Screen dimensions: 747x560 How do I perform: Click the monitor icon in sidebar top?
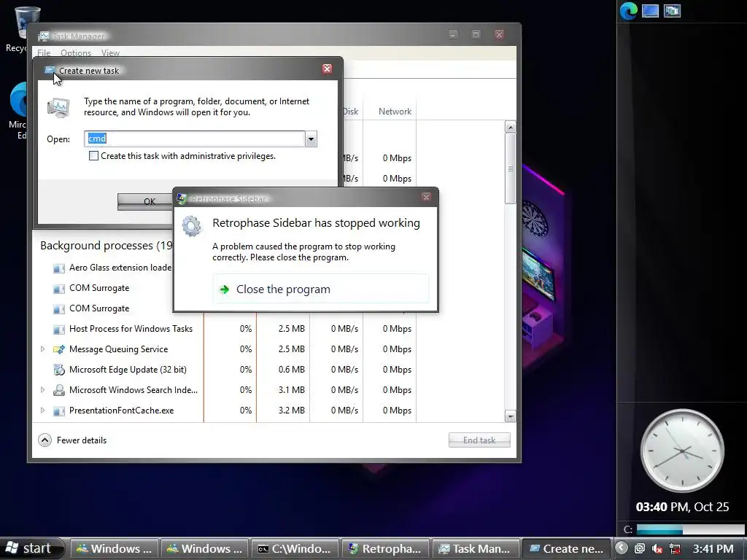tap(650, 11)
